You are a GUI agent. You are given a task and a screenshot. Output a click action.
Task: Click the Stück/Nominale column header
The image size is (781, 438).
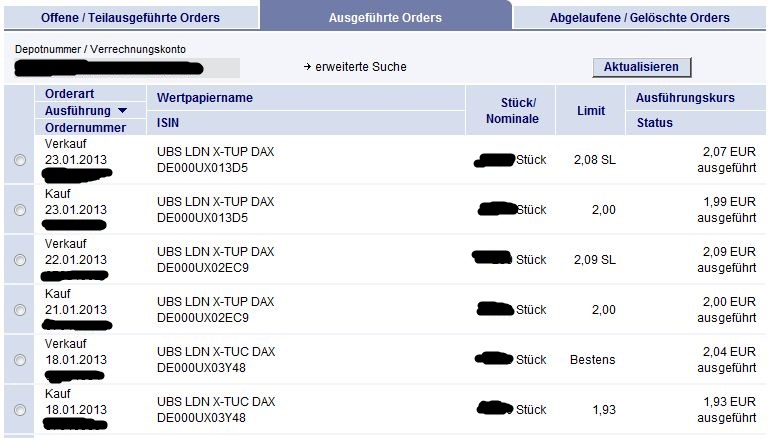point(512,111)
